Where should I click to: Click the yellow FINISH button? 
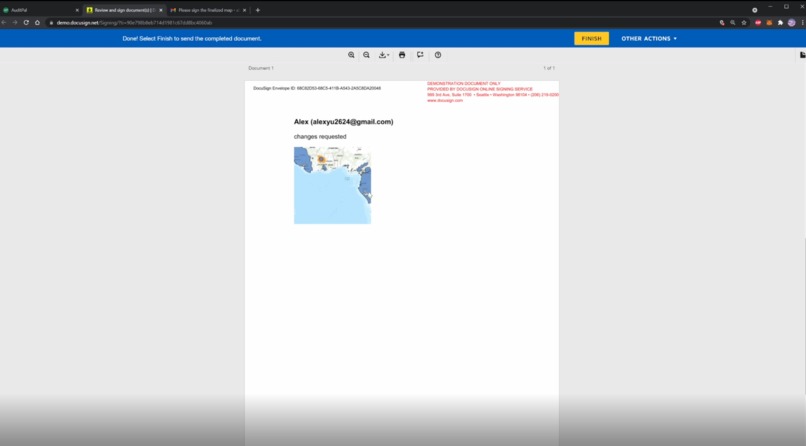591,39
